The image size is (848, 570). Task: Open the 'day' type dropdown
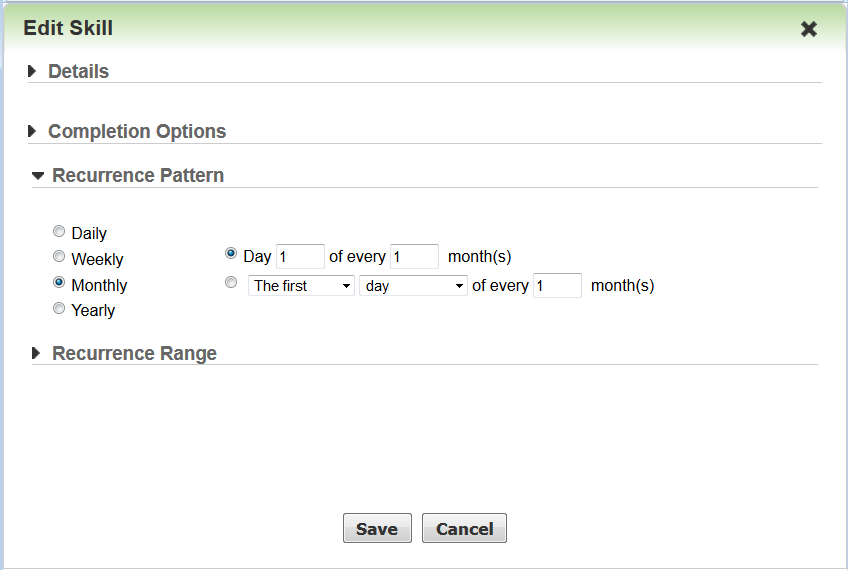click(413, 286)
